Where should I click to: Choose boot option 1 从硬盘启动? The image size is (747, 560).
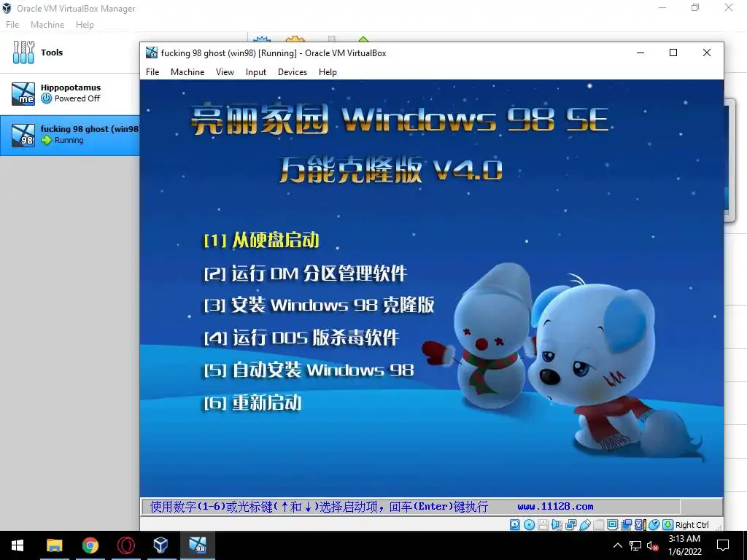coord(261,240)
